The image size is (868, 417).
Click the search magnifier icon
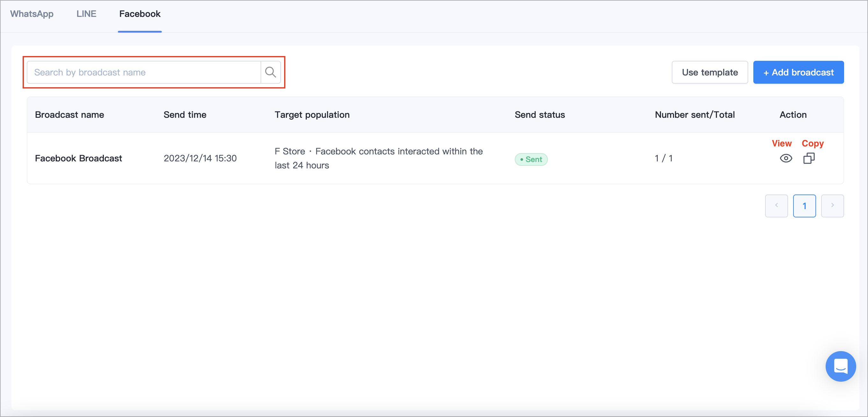270,72
